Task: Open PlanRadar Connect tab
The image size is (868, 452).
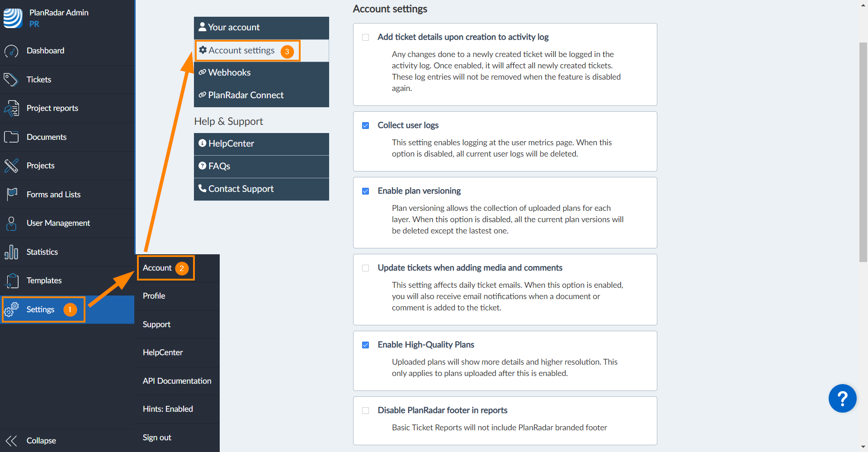Action: (x=261, y=95)
